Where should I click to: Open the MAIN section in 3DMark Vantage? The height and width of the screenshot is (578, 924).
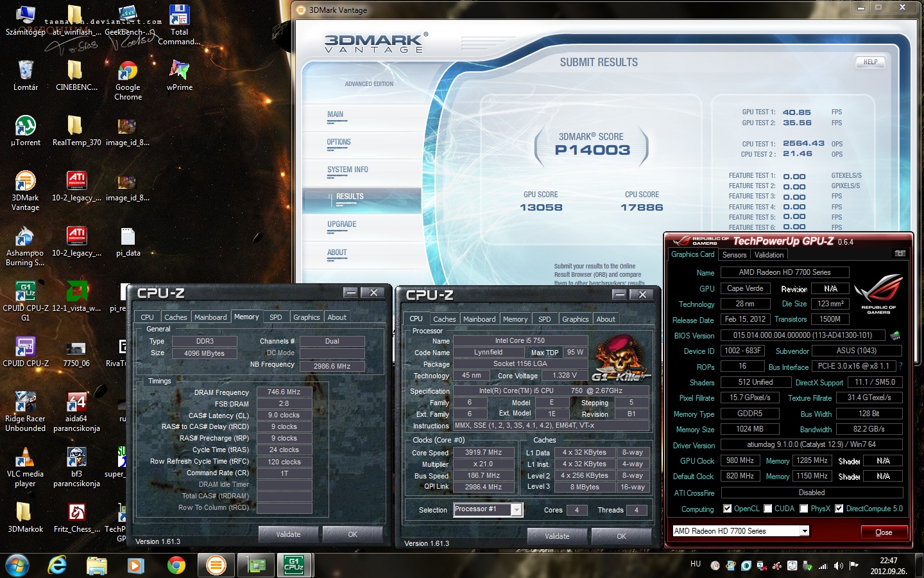click(335, 114)
